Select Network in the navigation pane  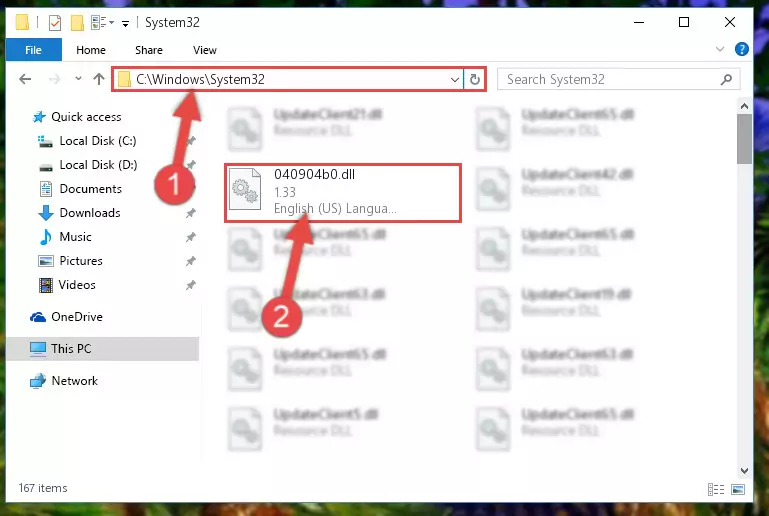click(74, 381)
